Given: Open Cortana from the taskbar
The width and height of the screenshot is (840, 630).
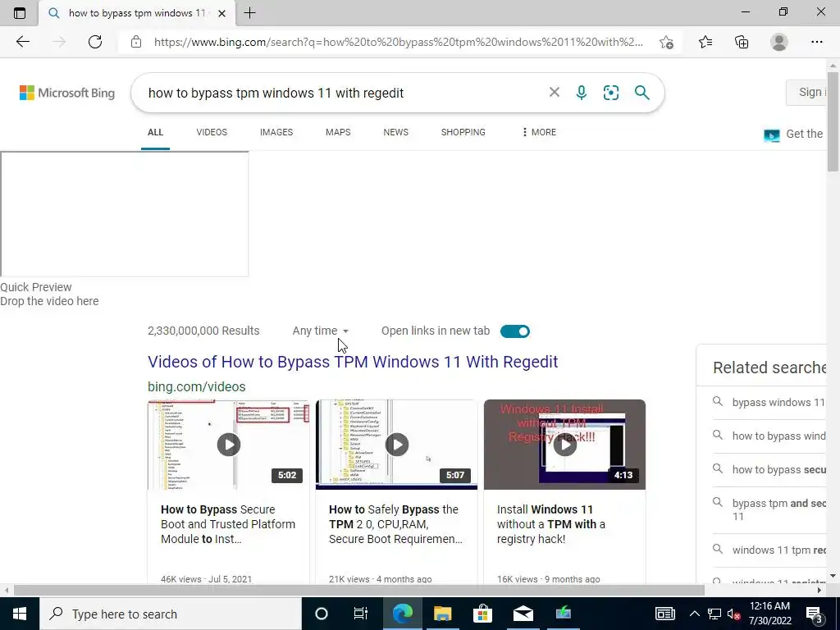Looking at the screenshot, I should click(x=322, y=614).
